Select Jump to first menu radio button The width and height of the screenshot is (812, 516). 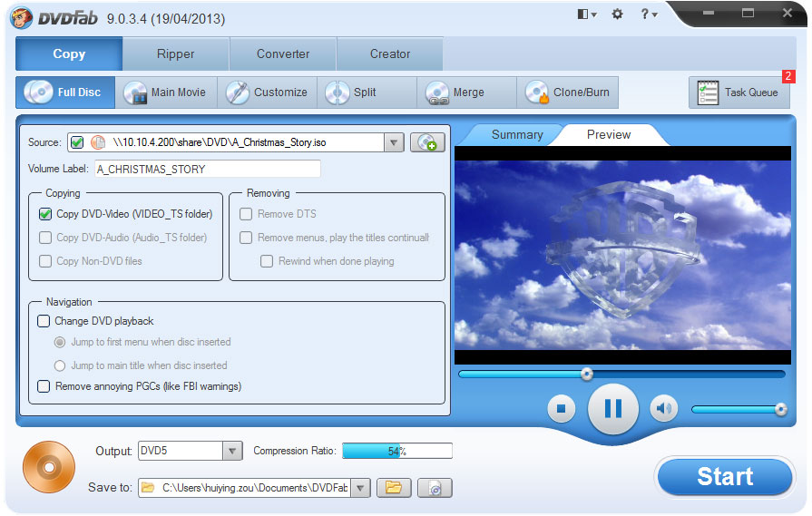click(x=60, y=342)
